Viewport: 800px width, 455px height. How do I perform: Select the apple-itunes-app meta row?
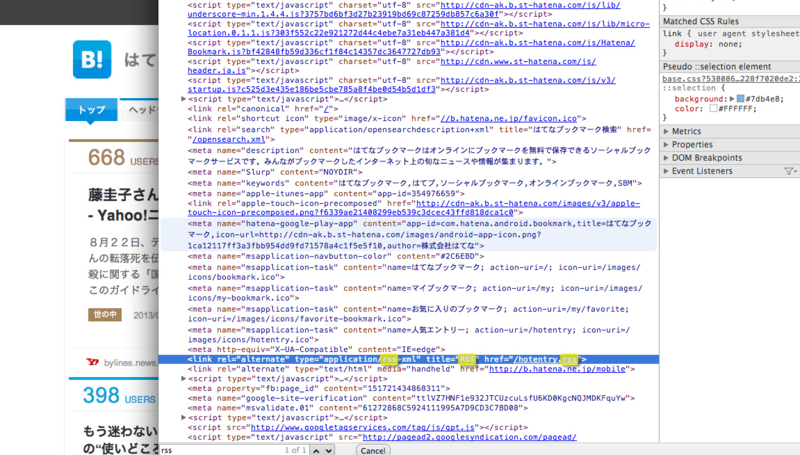326,193
